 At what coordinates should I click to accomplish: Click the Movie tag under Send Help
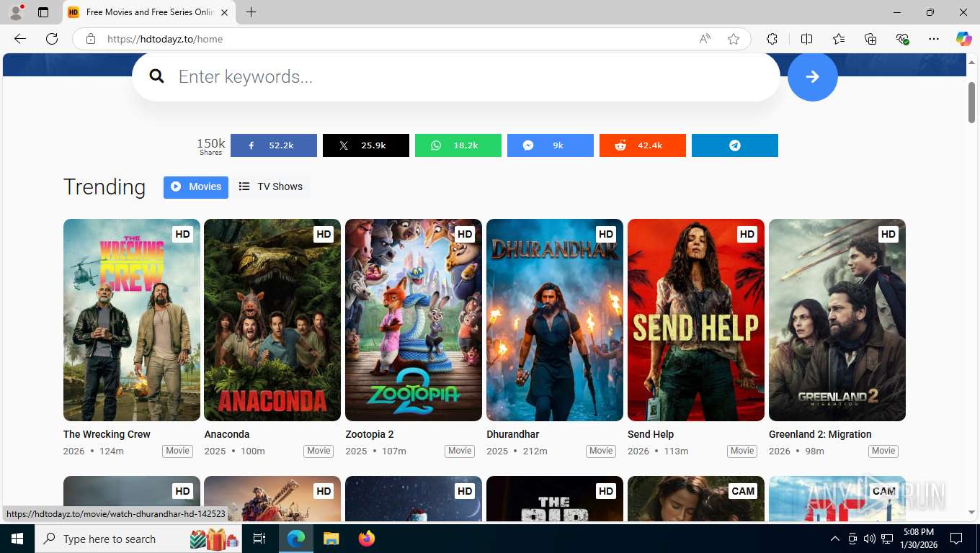pyautogui.click(x=742, y=451)
